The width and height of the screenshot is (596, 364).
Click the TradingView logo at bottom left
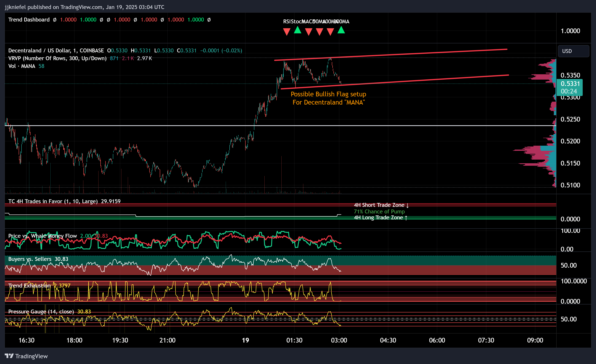pyautogui.click(x=26, y=356)
